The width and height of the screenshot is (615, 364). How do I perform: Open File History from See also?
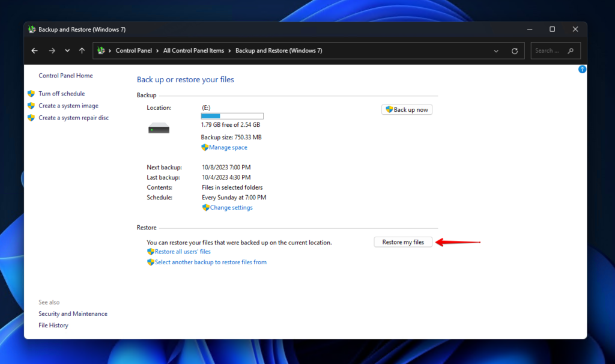53,325
